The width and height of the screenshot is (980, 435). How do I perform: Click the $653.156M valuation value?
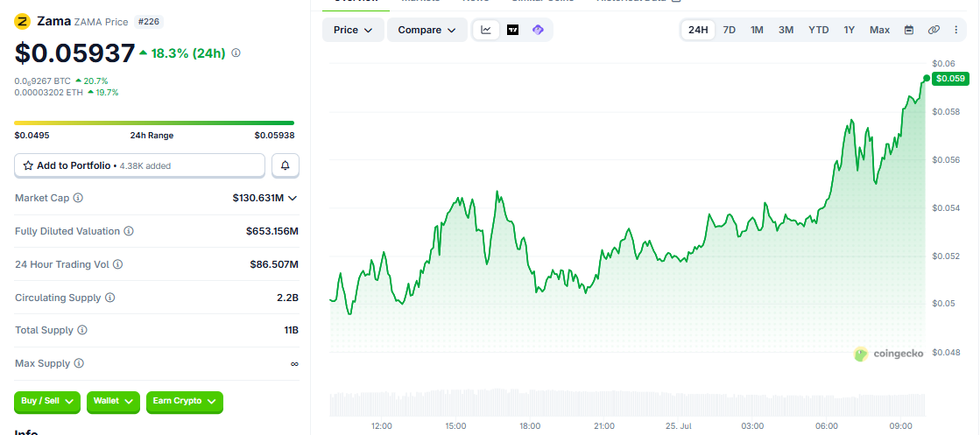pos(272,231)
